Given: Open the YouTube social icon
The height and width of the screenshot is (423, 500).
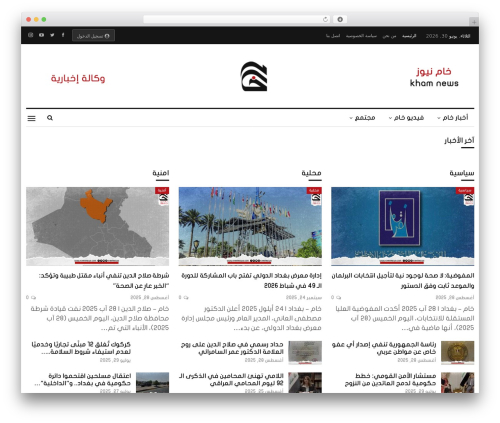Looking at the screenshot, I should 41,35.
